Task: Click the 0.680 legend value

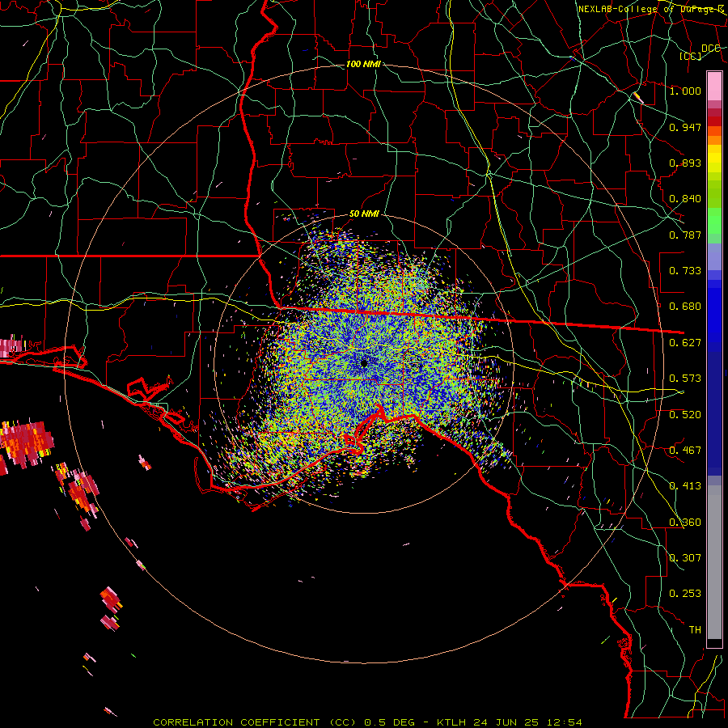Action: click(x=685, y=307)
